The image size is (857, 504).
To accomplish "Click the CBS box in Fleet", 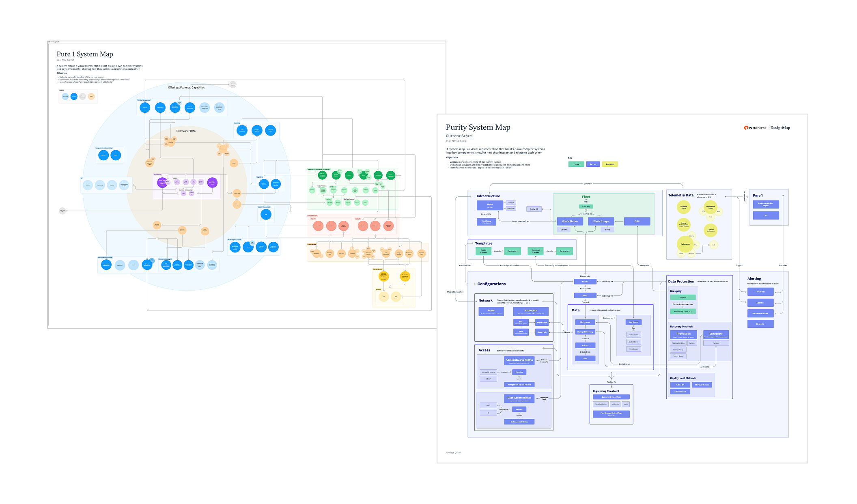I will (637, 221).
